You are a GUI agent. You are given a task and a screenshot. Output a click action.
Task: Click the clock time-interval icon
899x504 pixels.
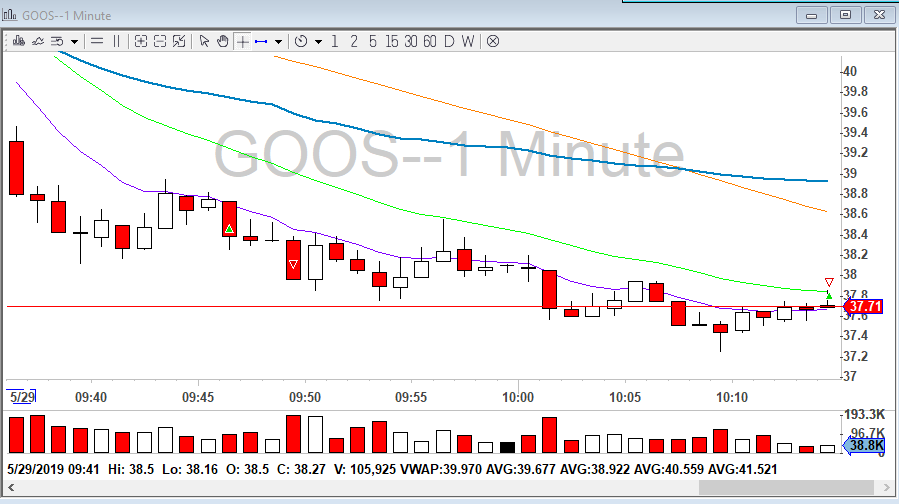click(x=301, y=41)
